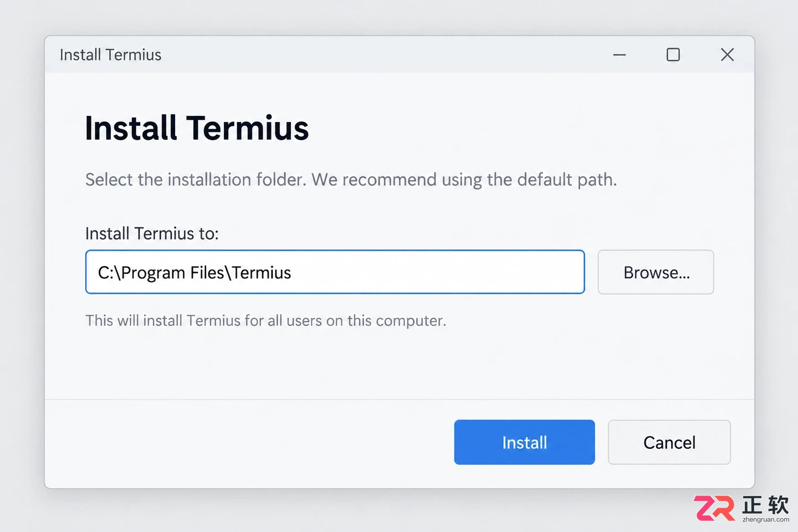Close the Install Termius dialog

[x=727, y=55]
